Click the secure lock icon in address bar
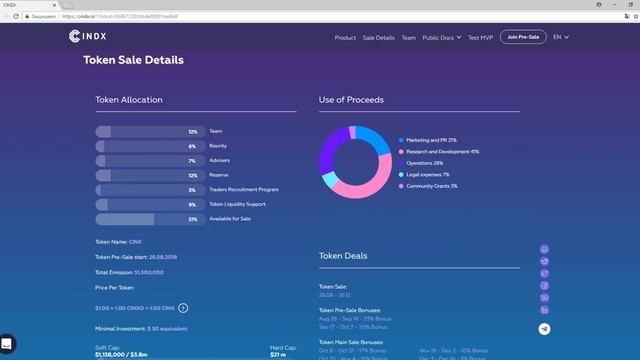 [27, 16]
